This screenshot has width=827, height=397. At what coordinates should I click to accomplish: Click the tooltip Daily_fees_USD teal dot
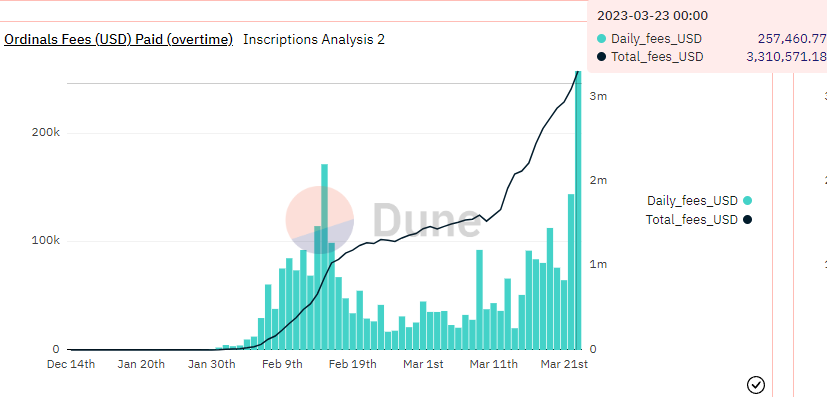point(602,39)
